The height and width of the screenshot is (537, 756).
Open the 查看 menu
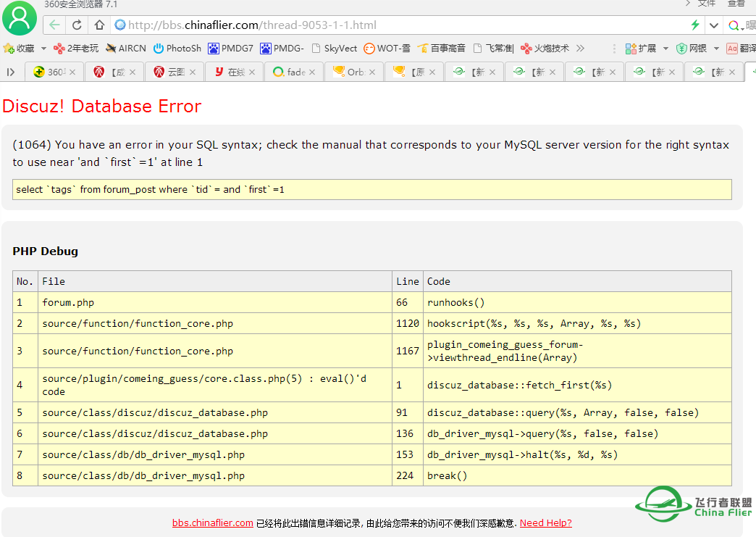(x=736, y=4)
